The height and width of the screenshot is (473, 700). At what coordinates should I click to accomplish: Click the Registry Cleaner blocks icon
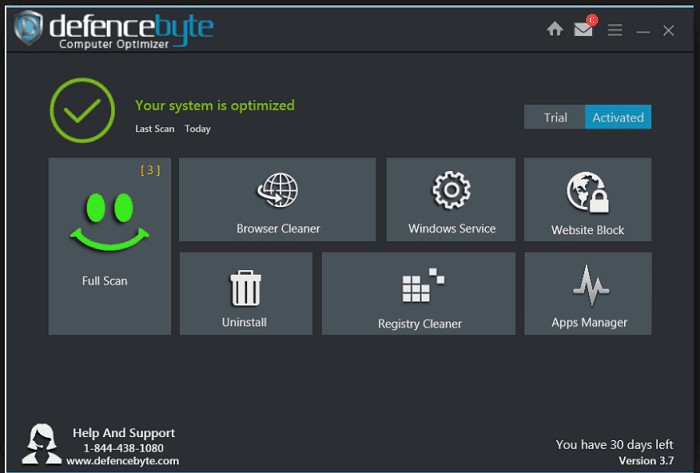coord(423,286)
